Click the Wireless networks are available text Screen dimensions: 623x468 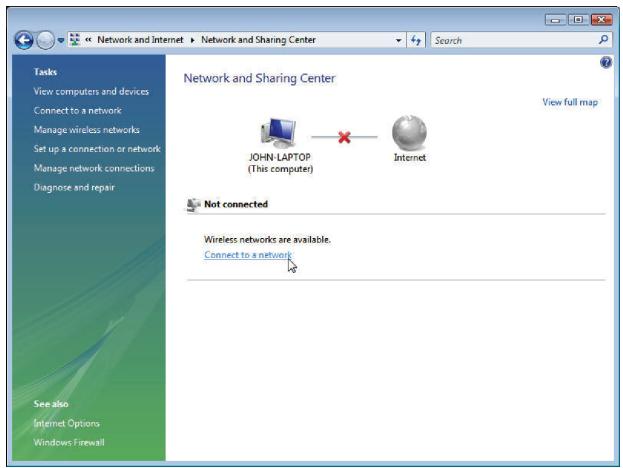click(x=267, y=240)
